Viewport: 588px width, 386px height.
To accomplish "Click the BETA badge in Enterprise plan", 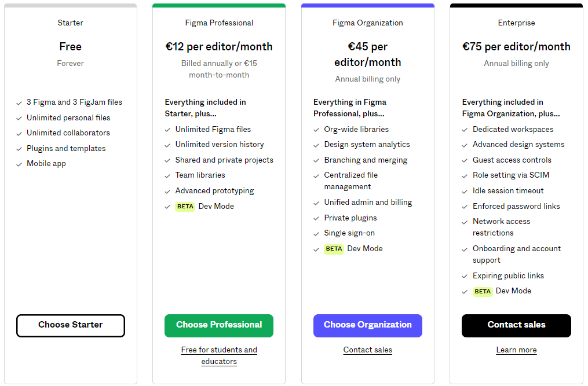I will 483,292.
